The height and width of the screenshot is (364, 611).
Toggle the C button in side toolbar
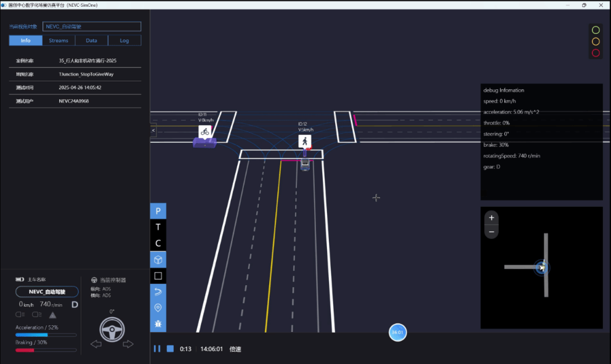[158, 243]
